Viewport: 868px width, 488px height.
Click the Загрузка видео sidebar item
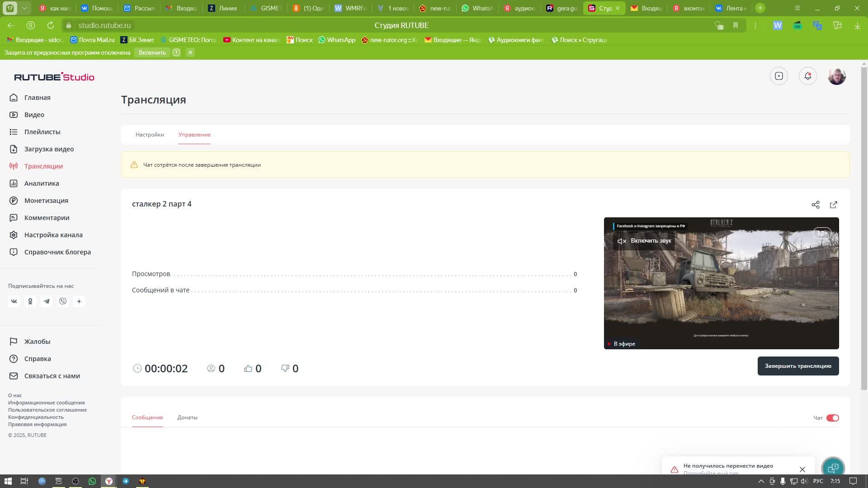[x=49, y=149]
